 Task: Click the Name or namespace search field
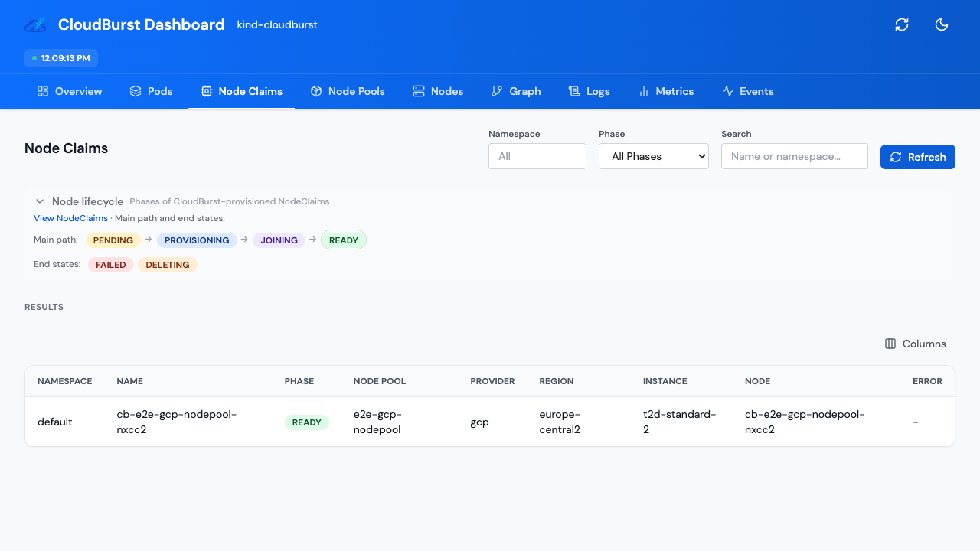(794, 156)
